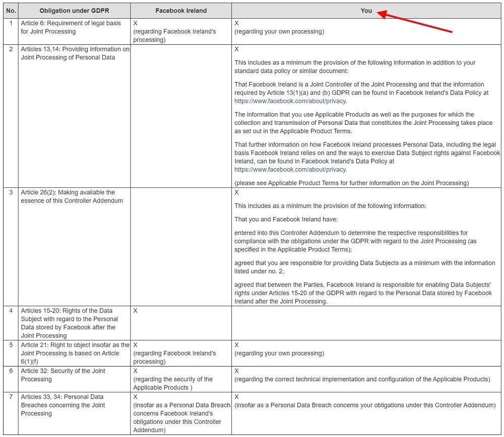Select row number 7 in the No. column
The width and height of the screenshot is (504, 437).
coord(11,397)
